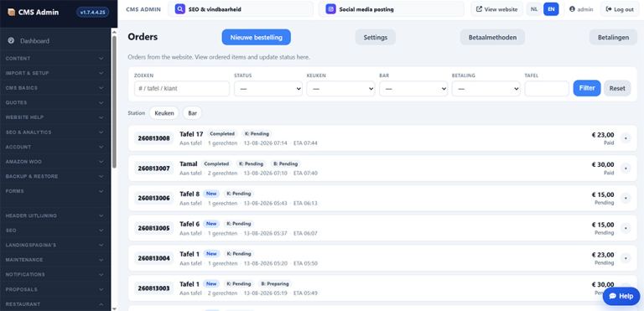The height and width of the screenshot is (311, 644).
Task: Open the menu dot for order 260813007
Action: click(626, 168)
